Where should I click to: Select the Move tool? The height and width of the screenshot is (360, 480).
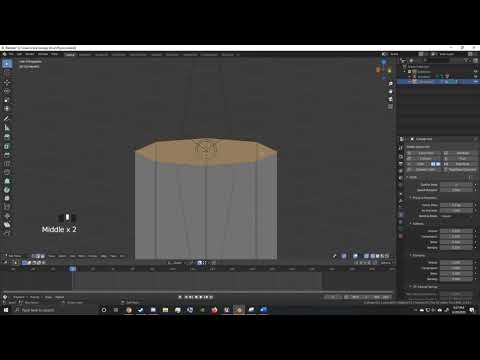pos(7,83)
